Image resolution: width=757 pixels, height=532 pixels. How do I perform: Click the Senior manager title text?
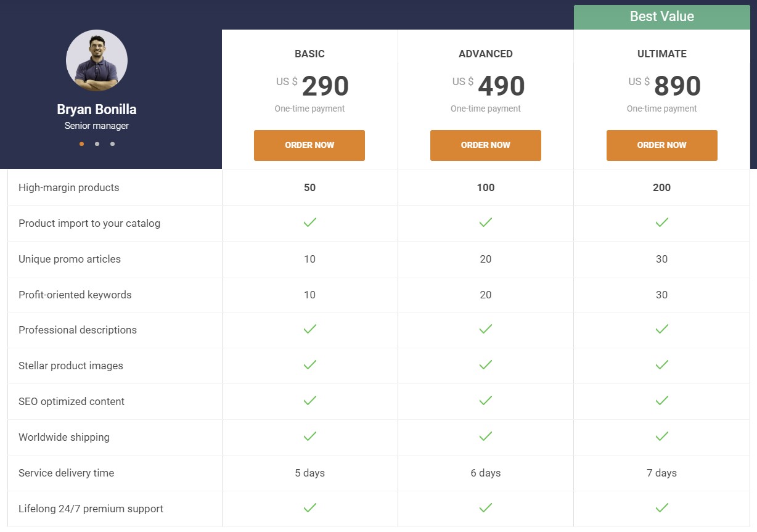[x=97, y=125]
